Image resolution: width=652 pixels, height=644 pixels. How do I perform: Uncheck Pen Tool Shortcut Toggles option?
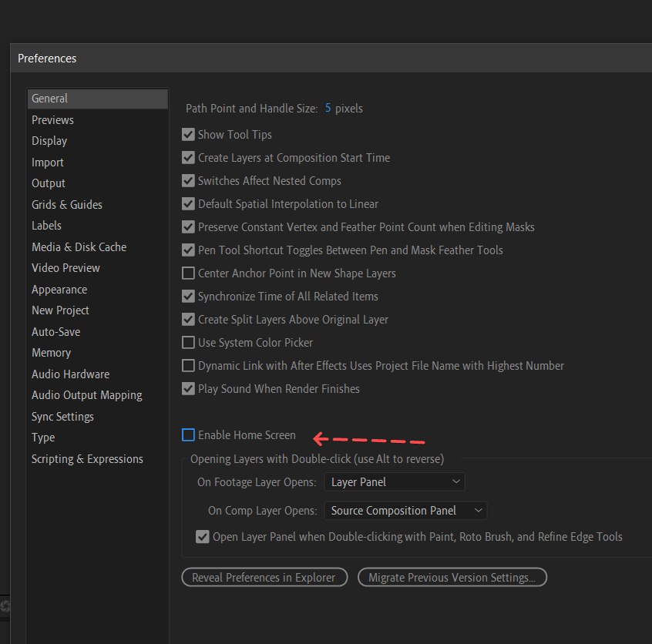pyautogui.click(x=188, y=250)
